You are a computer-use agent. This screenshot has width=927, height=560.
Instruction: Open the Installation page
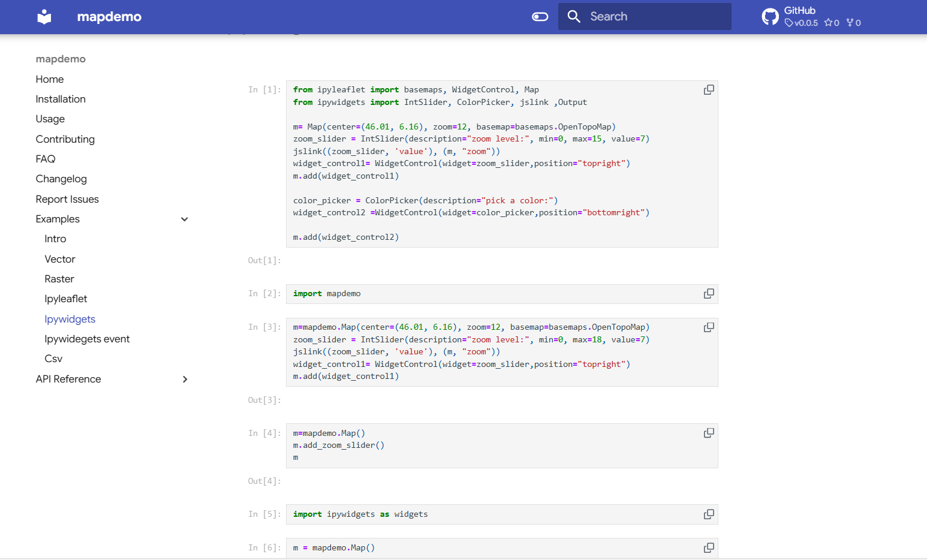(x=61, y=99)
